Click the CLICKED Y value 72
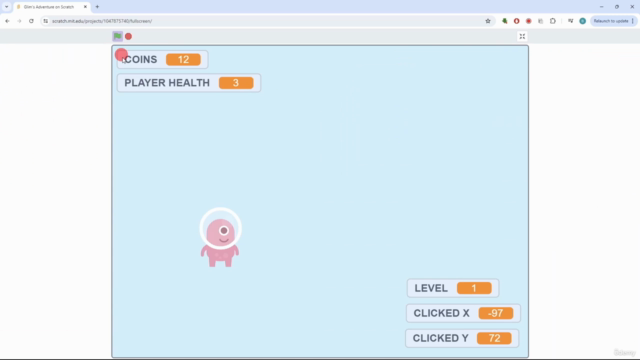This screenshot has width=640, height=360. [x=494, y=338]
